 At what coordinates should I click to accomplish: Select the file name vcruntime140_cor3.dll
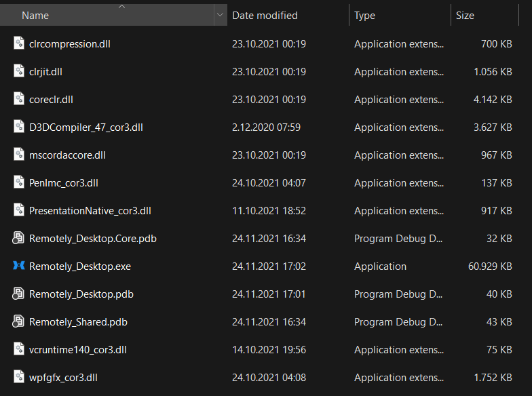pyautogui.click(x=77, y=350)
